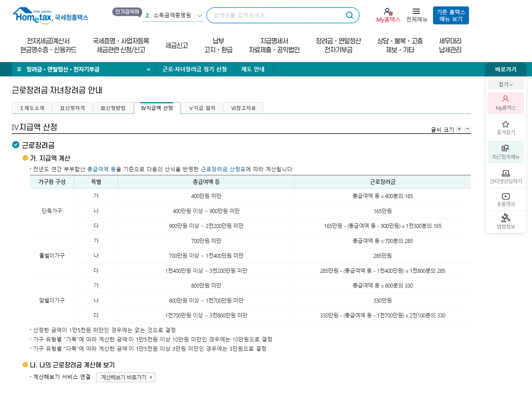
Task: Switch to the V 지급 절차 tab
Action: click(x=202, y=108)
